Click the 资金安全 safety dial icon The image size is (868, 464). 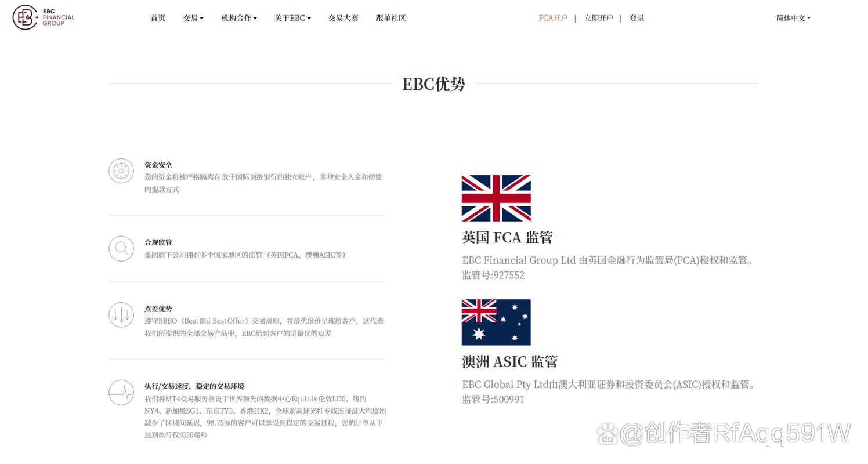(x=121, y=171)
